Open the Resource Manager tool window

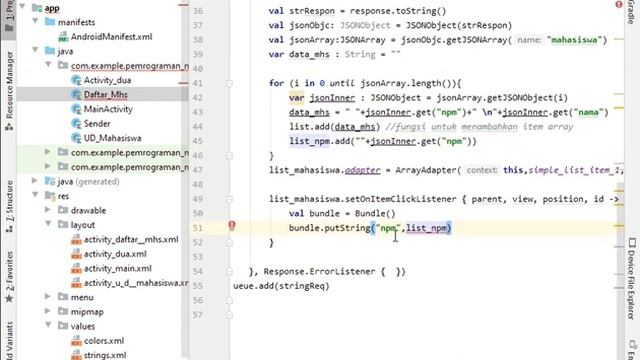[9, 91]
